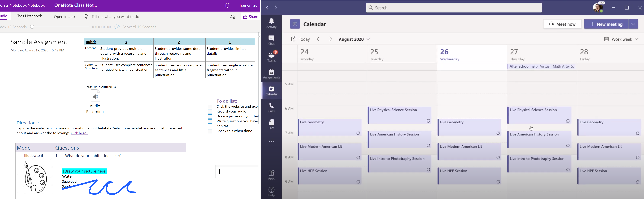644x199 pixels.
Task: Open Friday Live Geometry event
Action: (609, 127)
